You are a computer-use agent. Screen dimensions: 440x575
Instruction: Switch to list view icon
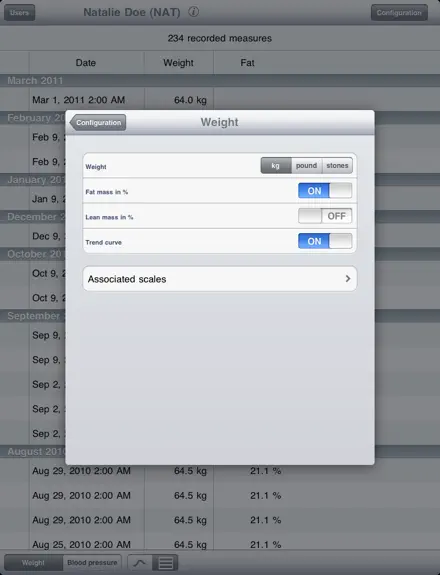(x=165, y=563)
